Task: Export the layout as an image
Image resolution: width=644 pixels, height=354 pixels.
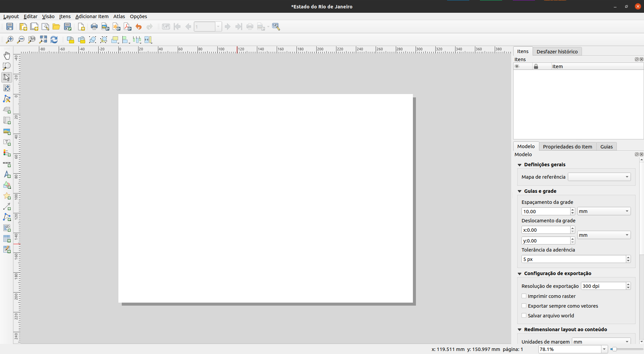Action: 105,27
